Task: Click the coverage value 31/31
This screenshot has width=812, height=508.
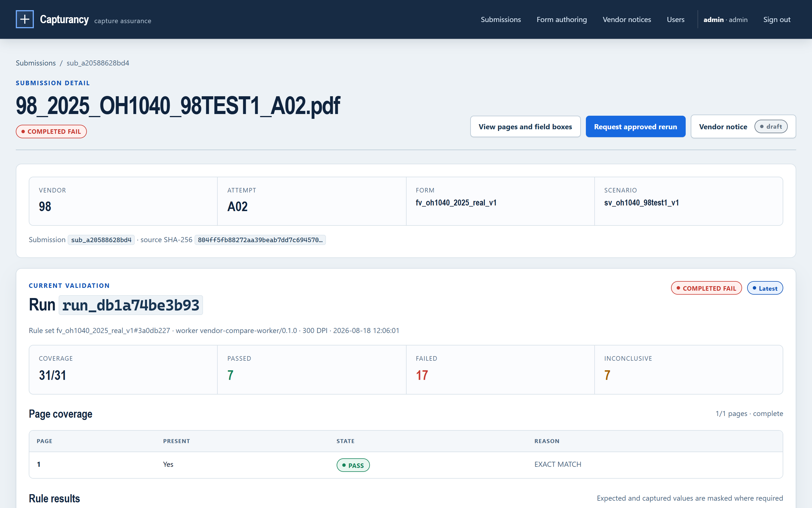Action: [52, 375]
